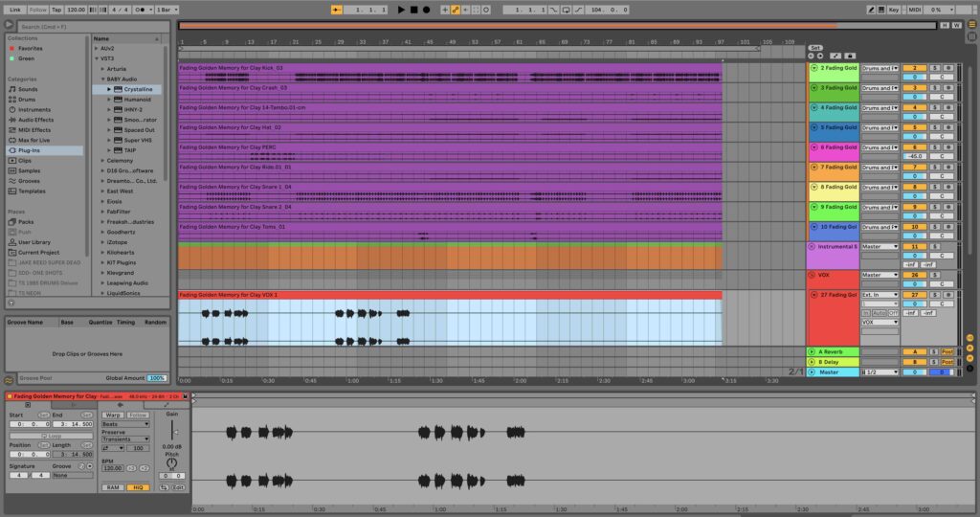
Task: Toggle the Automation Arm icon
Action: tap(455, 10)
